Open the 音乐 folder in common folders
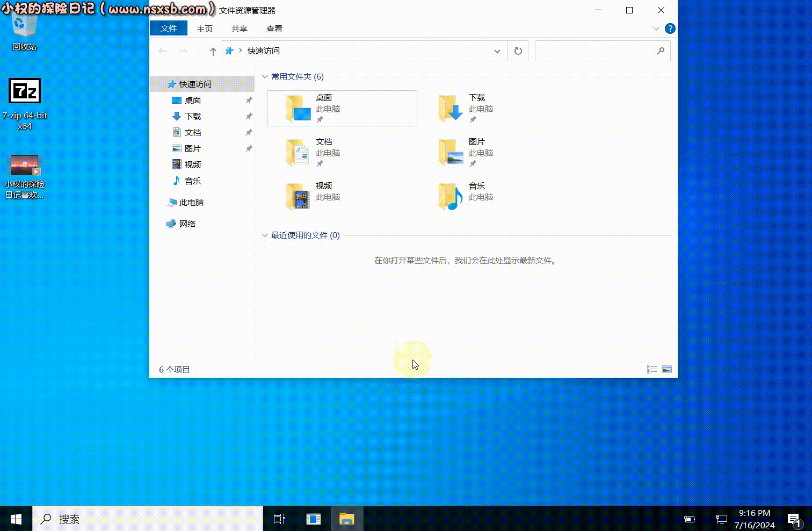The width and height of the screenshot is (812, 531). [x=465, y=196]
